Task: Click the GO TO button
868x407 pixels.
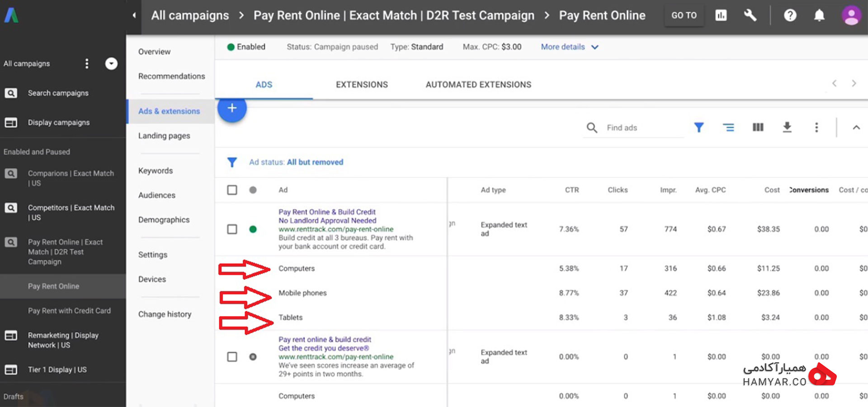Action: tap(684, 15)
